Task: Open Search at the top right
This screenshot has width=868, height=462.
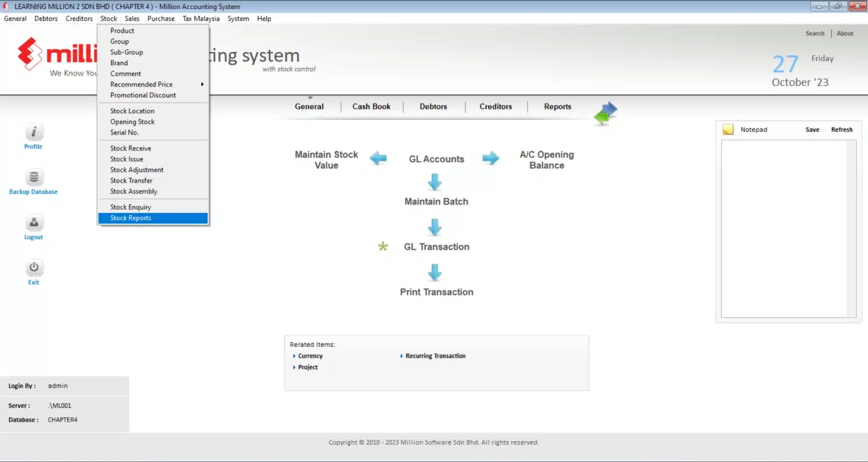Action: tap(815, 33)
